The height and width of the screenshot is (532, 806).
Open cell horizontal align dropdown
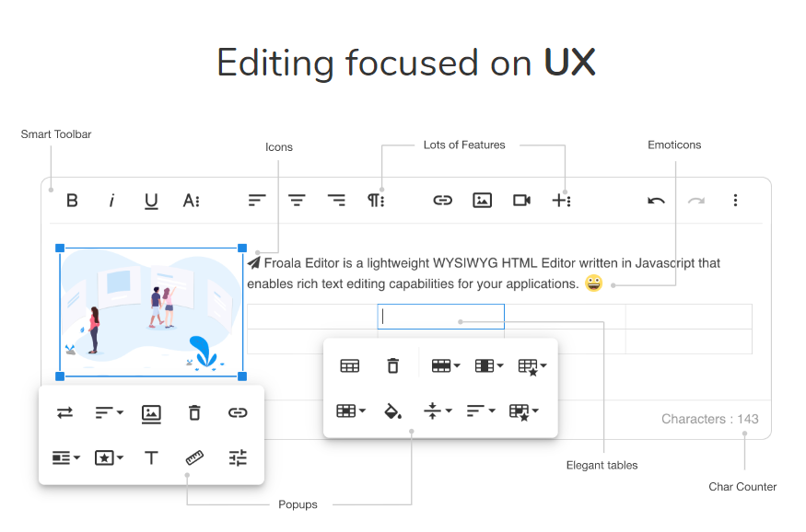[x=481, y=411]
